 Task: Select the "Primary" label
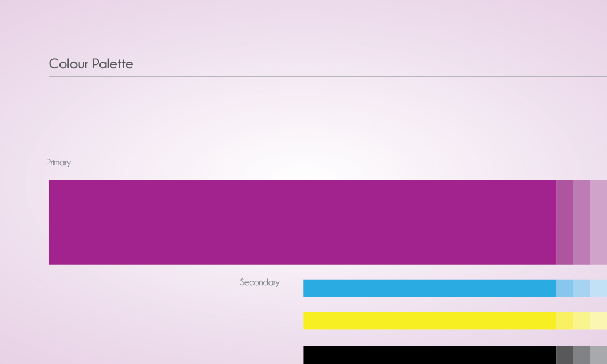58,163
